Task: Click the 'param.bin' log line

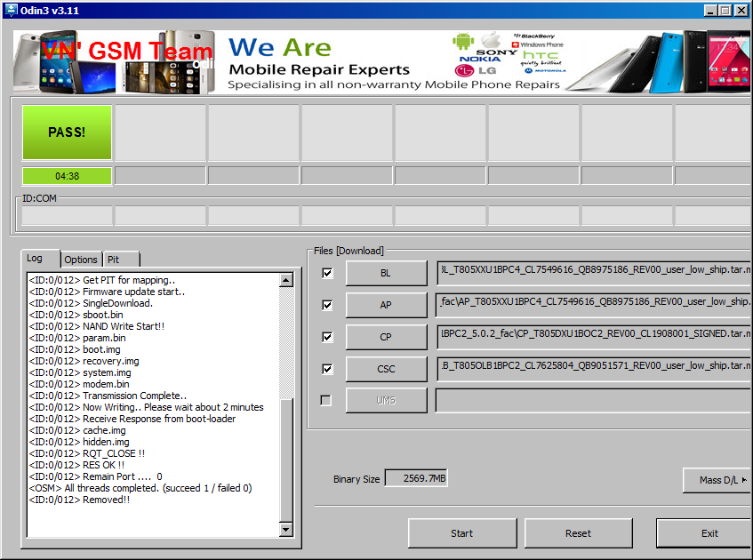Action: pyautogui.click(x=77, y=338)
